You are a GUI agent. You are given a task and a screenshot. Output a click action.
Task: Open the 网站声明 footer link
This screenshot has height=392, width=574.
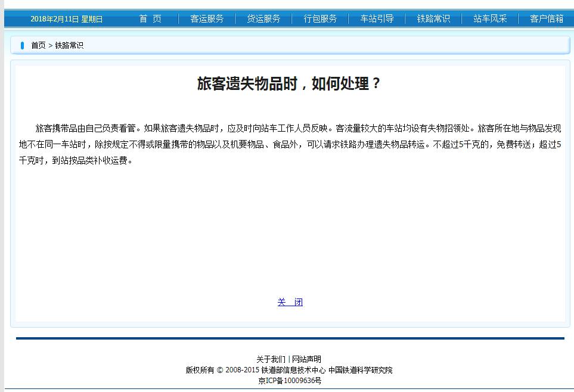(306, 359)
